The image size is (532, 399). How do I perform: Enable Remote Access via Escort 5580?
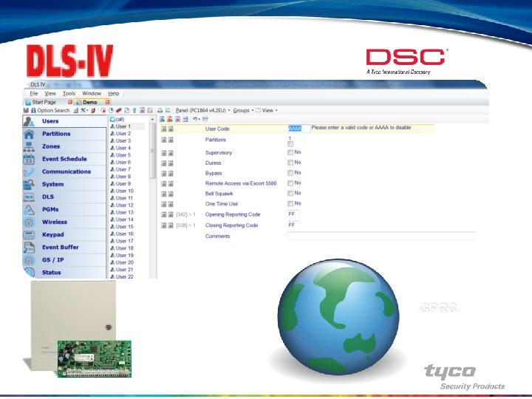[x=290, y=183]
